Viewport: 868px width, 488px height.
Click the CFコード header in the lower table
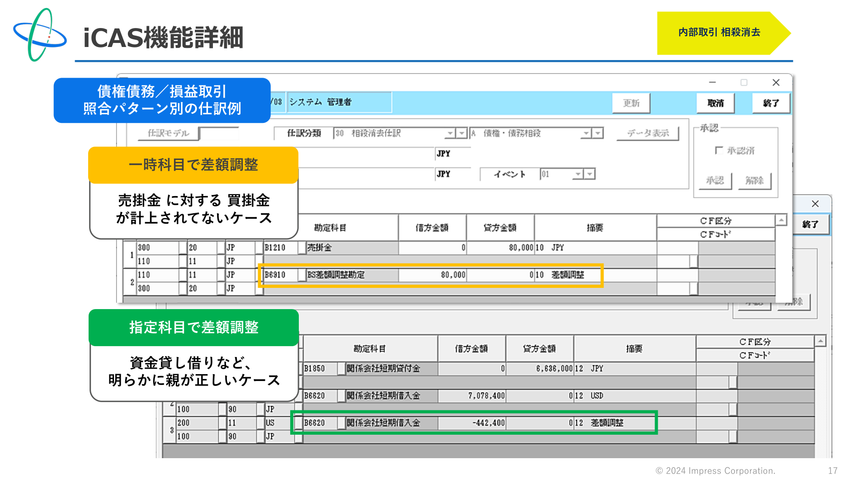(755, 355)
